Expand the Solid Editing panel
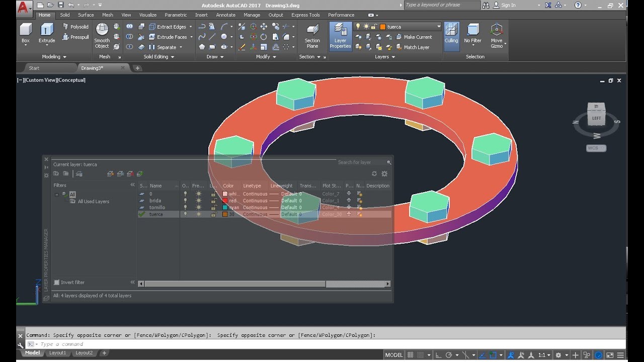Screen dimensions: 644x362 [158, 57]
